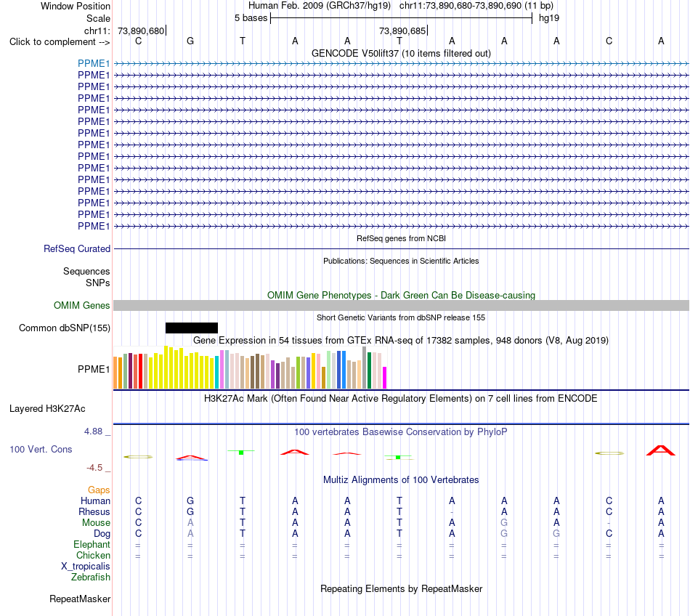Screen dimensions: 690x616
Task: Click the 'SNPs' track label
Action: pos(98,283)
